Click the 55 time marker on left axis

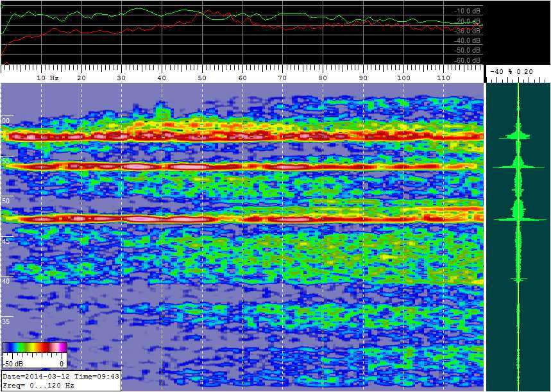(x=5, y=162)
